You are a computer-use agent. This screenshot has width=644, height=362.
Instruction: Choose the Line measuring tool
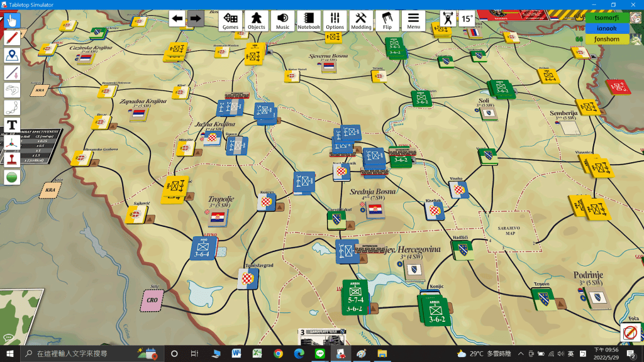pyautogui.click(x=12, y=73)
